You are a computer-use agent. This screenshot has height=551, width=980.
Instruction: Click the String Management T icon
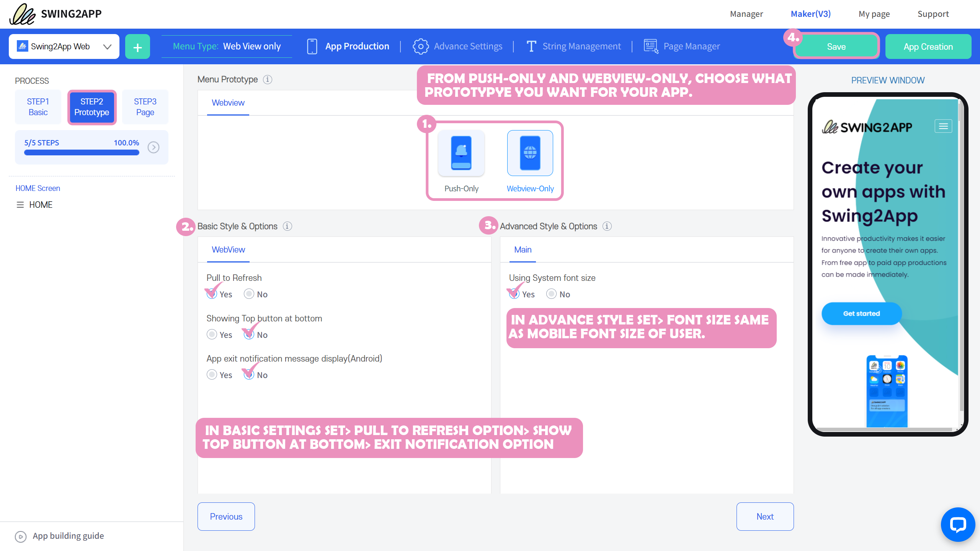point(531,46)
